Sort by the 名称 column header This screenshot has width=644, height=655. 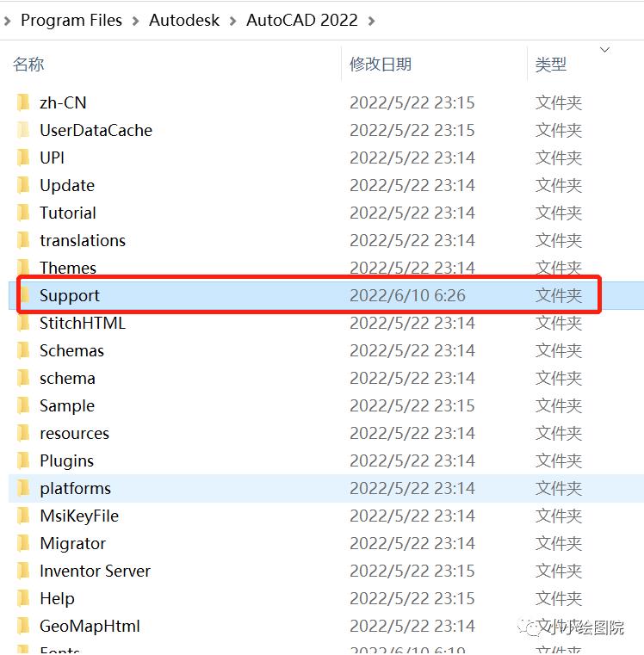pyautogui.click(x=28, y=65)
